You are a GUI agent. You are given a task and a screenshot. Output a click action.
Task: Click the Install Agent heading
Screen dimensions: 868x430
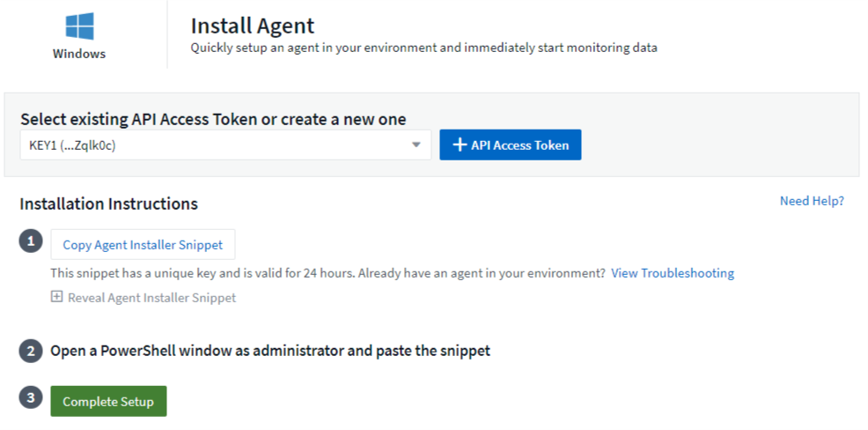point(252,26)
